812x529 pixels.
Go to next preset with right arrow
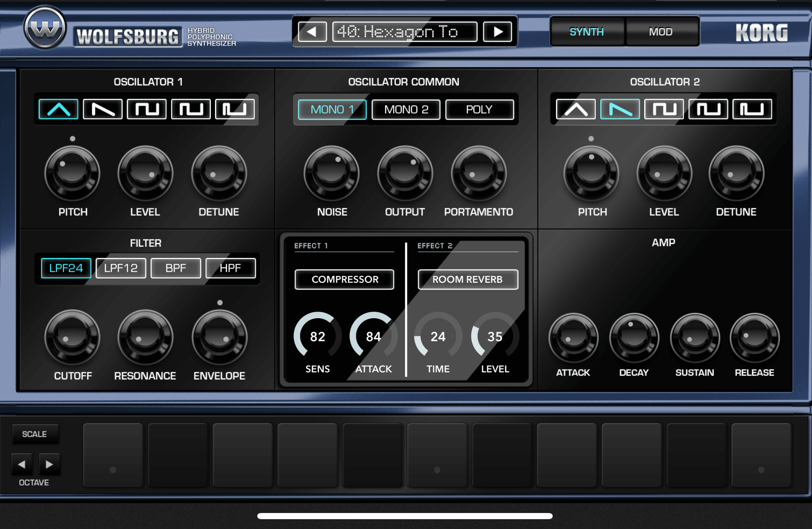coord(497,32)
